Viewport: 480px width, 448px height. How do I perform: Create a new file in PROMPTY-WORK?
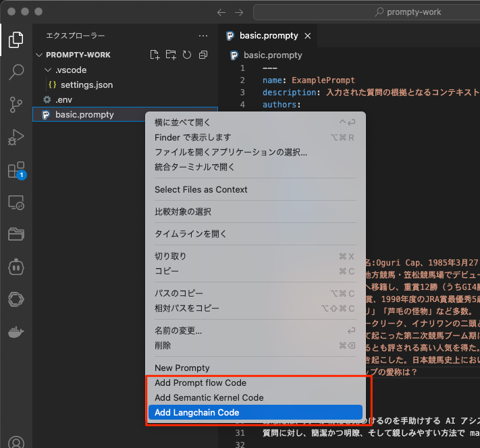coord(155,55)
